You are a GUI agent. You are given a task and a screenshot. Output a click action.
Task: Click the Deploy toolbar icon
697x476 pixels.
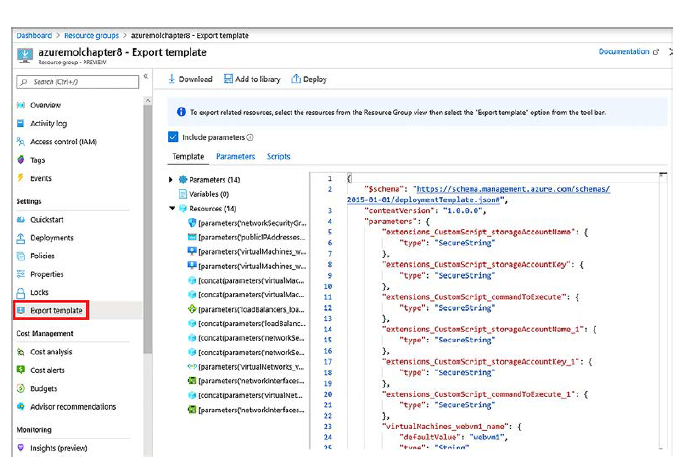click(x=295, y=79)
